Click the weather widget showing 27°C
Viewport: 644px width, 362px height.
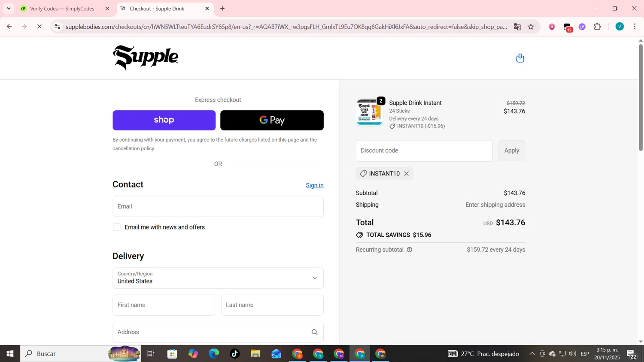(x=484, y=354)
